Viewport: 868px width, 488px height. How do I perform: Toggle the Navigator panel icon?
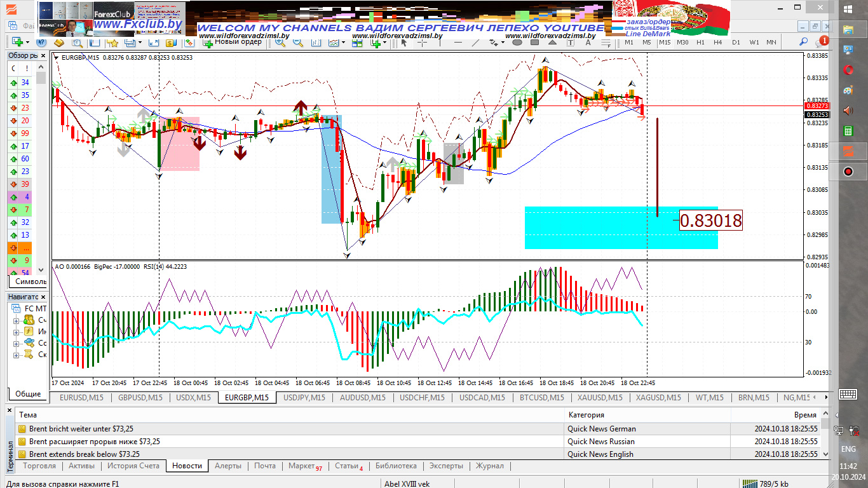click(x=94, y=42)
